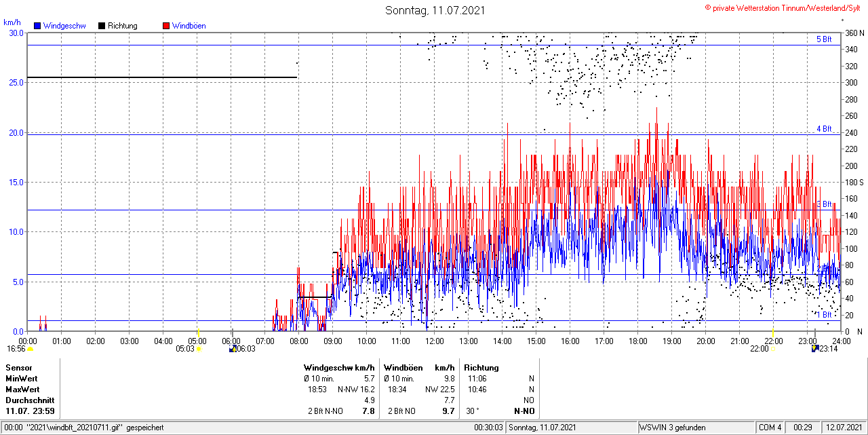Click the 4 Bft line label

coord(824,128)
